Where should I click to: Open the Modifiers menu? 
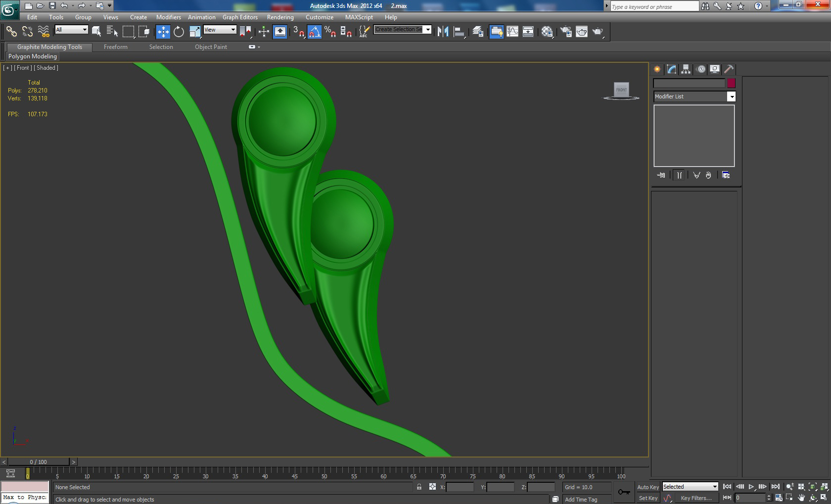[x=169, y=17]
